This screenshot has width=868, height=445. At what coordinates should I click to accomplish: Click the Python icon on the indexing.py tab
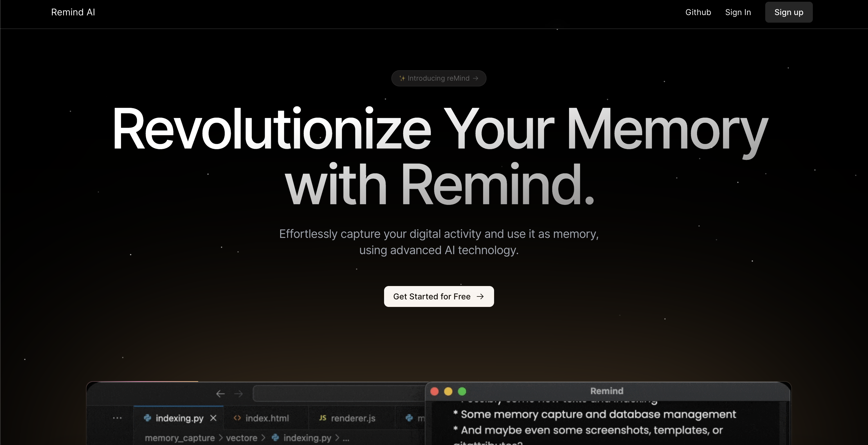coord(147,418)
